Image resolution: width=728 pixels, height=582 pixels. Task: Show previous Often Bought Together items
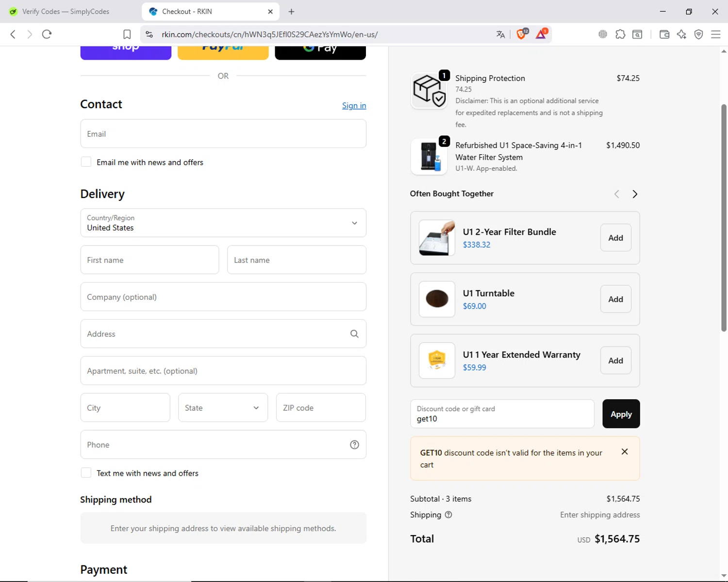616,194
